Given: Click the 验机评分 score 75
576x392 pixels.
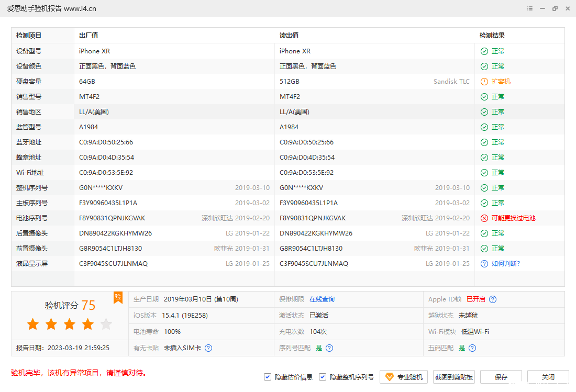Looking at the screenshot, I should 88,305.
